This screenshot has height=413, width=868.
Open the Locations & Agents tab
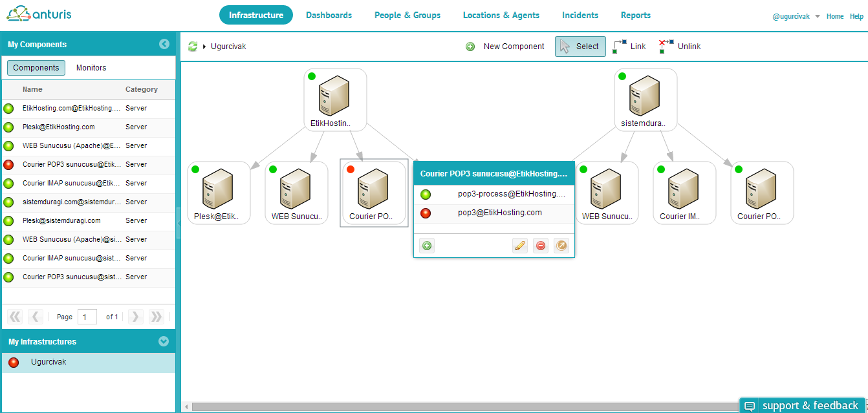[501, 15]
